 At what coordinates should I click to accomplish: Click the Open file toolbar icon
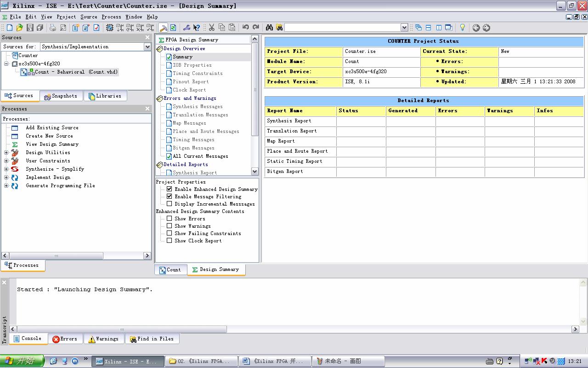[x=19, y=28]
